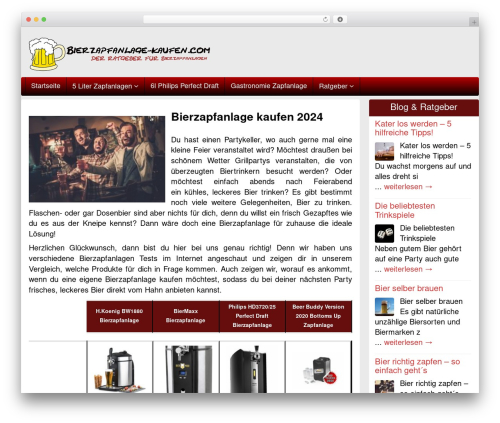The width and height of the screenshot is (500, 423).
Task: Click the Beer Buddy product image
Action: coord(319,370)
